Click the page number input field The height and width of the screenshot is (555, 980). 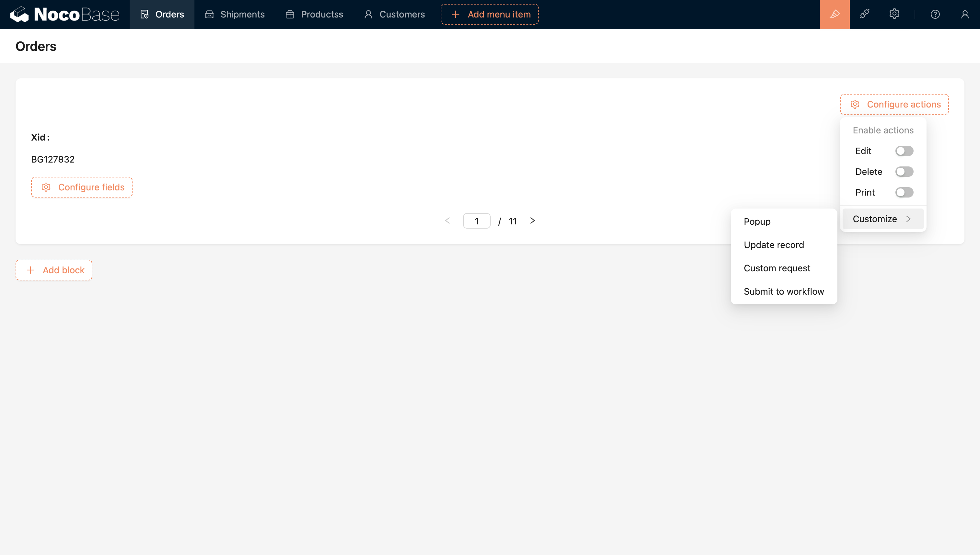click(x=476, y=221)
